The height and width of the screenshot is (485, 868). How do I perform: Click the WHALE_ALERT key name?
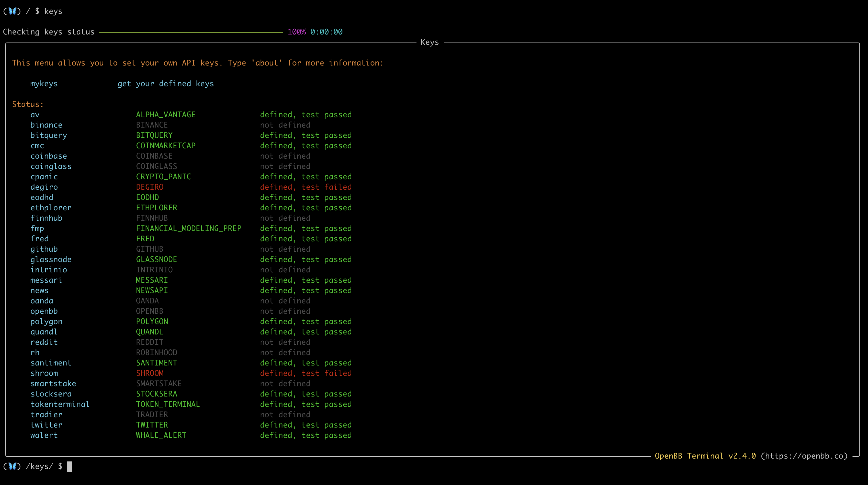(x=161, y=435)
